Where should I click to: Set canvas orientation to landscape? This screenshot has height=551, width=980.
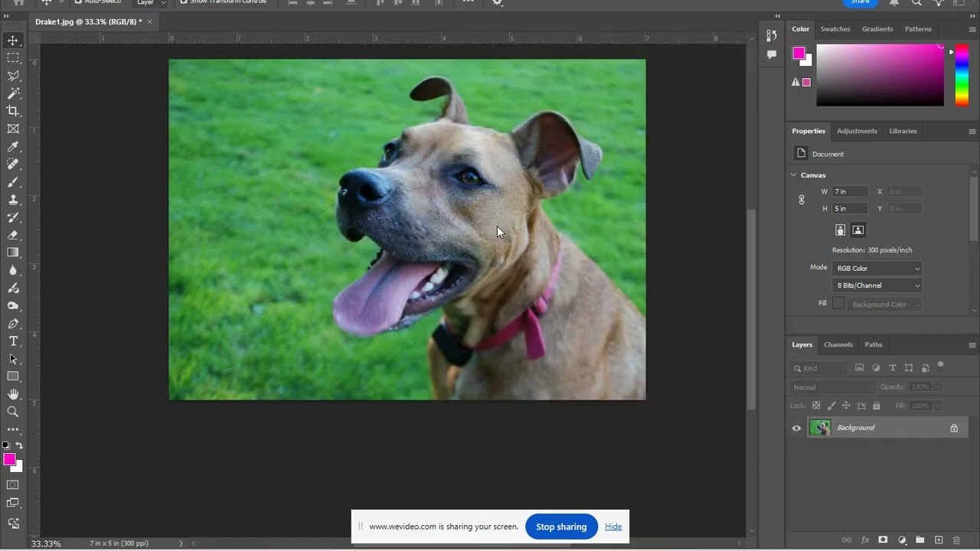[857, 230]
